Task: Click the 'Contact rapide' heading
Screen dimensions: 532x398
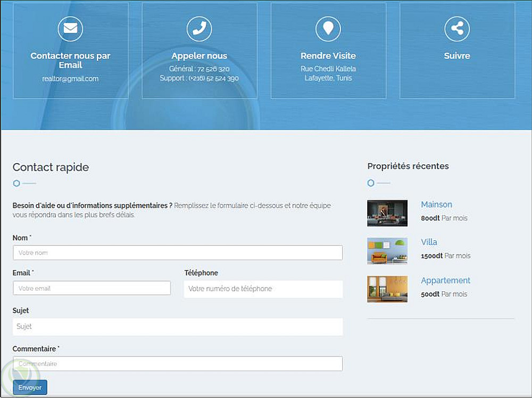Action: (x=51, y=167)
